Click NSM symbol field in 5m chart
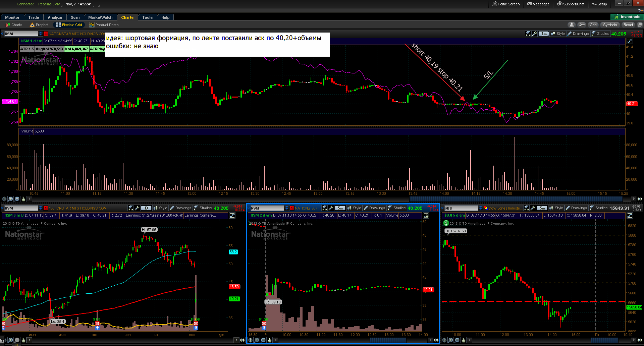Screen dimensions: 644x346 pos(267,208)
